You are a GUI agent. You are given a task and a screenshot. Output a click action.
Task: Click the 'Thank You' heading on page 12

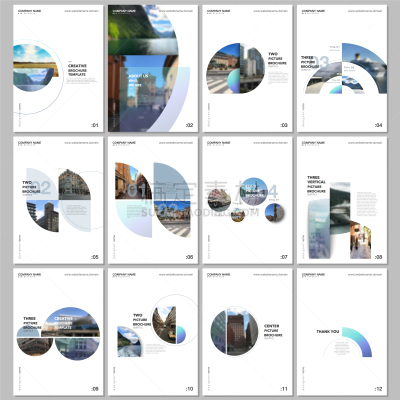[327, 332]
